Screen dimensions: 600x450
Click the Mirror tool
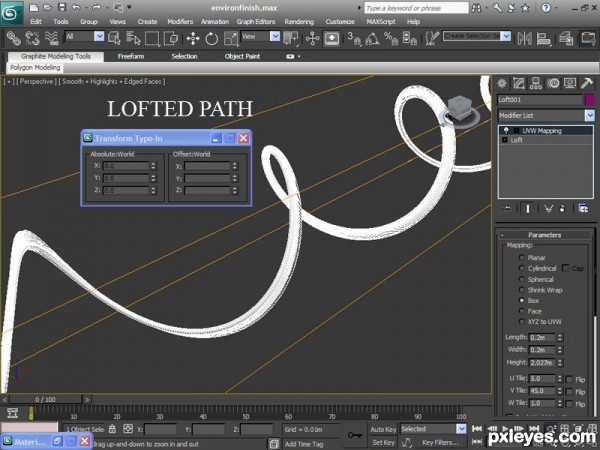525,38
